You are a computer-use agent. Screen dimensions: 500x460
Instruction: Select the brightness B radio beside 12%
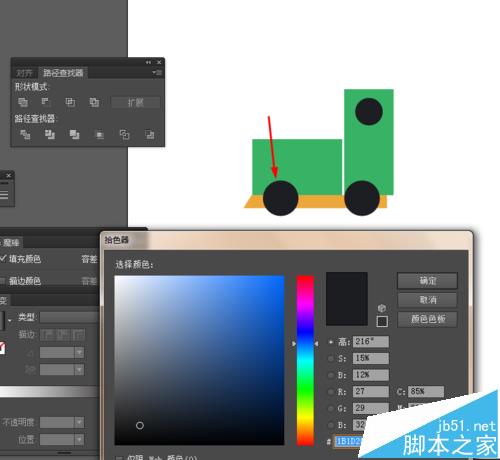(x=331, y=375)
